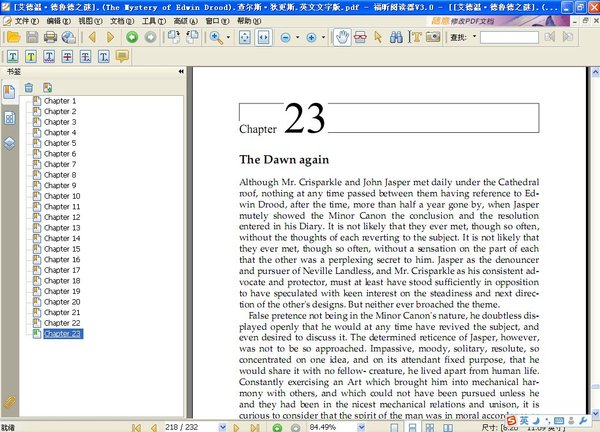Open the Attachments paperclip panel icon
This screenshot has height=432, width=600.
tap(10, 403)
